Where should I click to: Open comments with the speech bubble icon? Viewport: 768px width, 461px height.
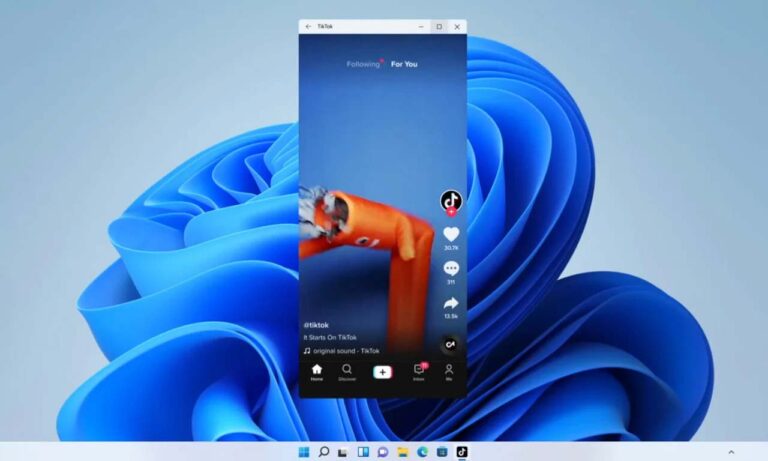(451, 268)
